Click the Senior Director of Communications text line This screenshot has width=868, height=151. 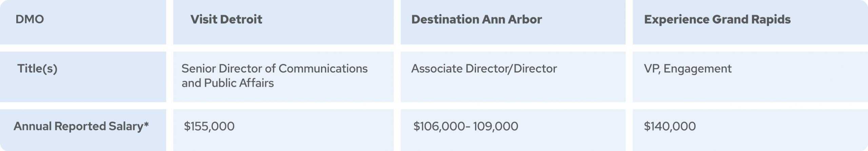[x=274, y=69]
